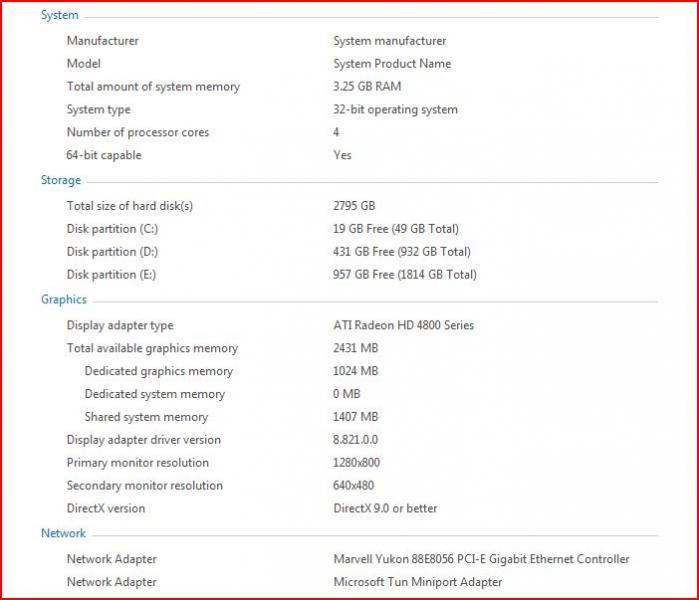This screenshot has height=600, width=699.
Task: Click the Disk partition (C:) label
Action: pos(112,229)
